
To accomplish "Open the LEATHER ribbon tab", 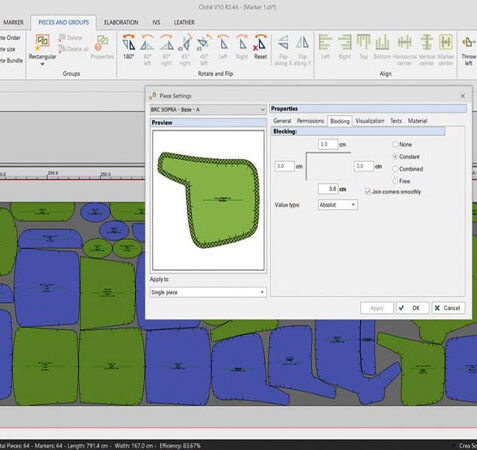I will click(184, 22).
